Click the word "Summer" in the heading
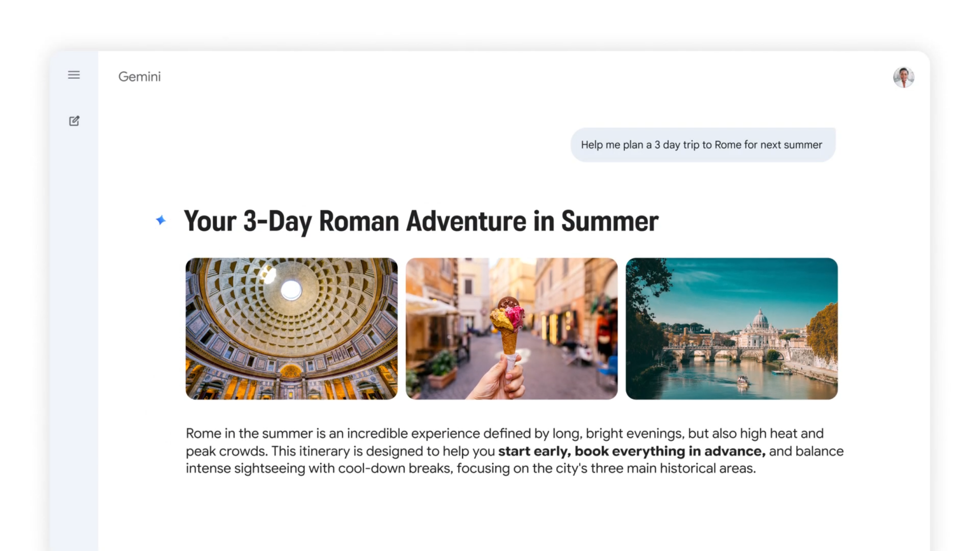This screenshot has width=980, height=551. tap(610, 221)
